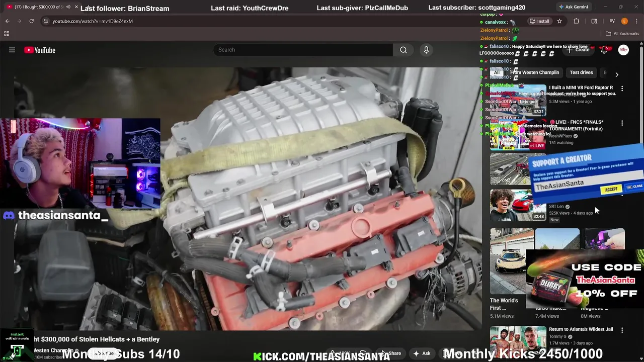Viewport: 644px width, 362px height.
Task: Open the Create button menu
Action: 578,50
